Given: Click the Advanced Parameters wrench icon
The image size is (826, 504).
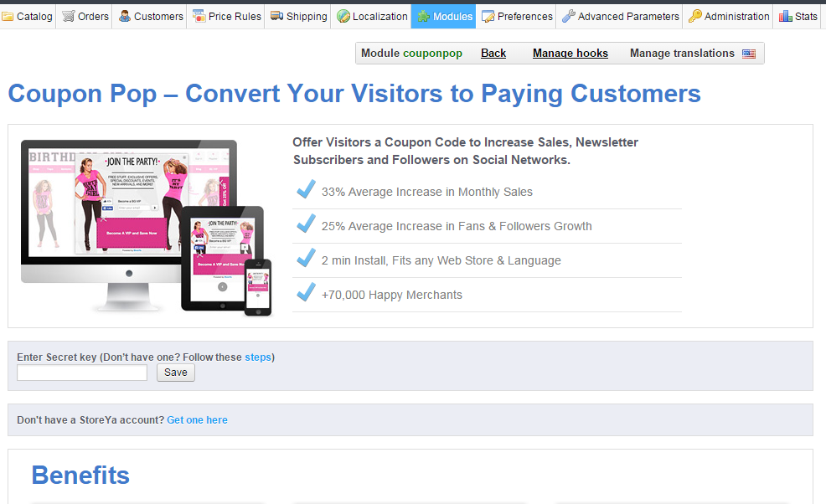Looking at the screenshot, I should coord(568,16).
